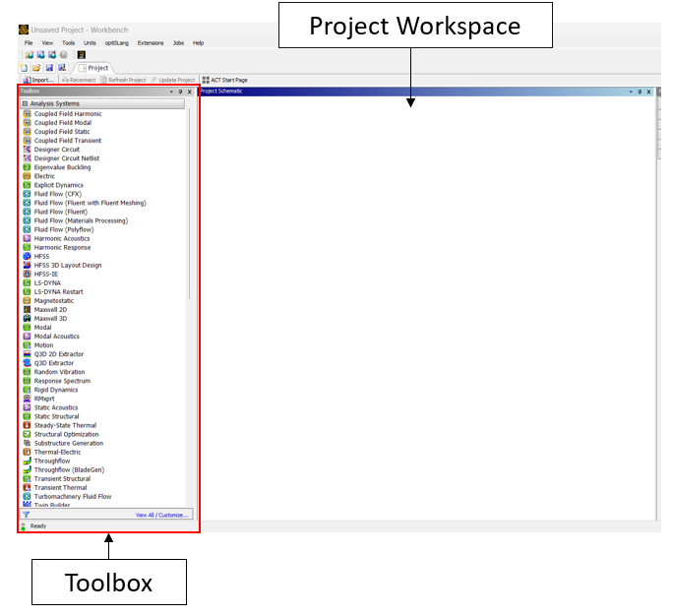Screen dimensions: 673x616
Task: Toggle the Toolbox panel pin
Action: (x=180, y=91)
